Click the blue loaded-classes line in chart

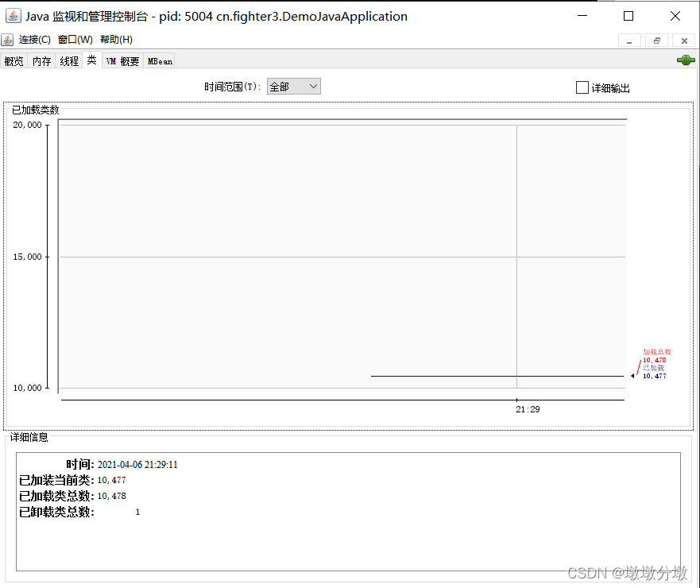click(x=497, y=377)
